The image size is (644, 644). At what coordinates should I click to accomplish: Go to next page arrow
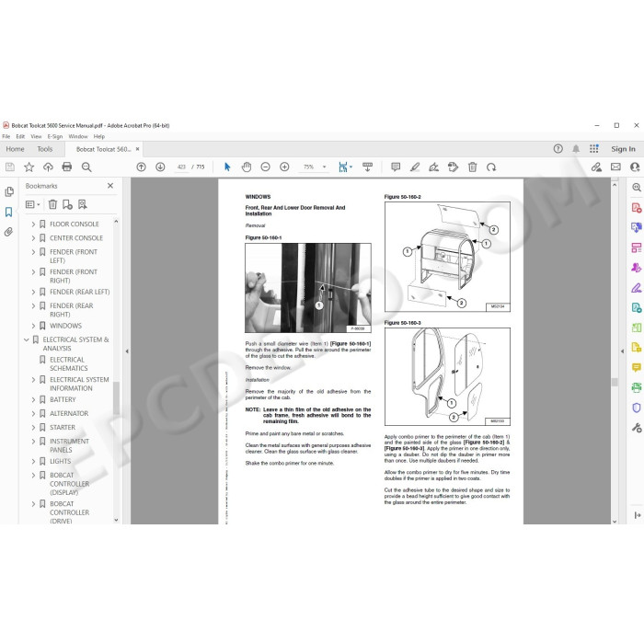pyautogui.click(x=160, y=167)
